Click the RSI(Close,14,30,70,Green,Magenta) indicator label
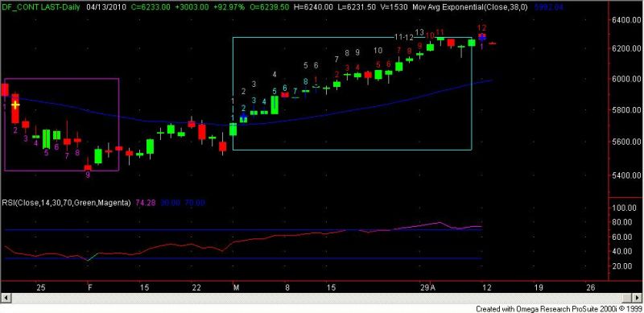This screenshot has height=313, width=644. point(67,203)
